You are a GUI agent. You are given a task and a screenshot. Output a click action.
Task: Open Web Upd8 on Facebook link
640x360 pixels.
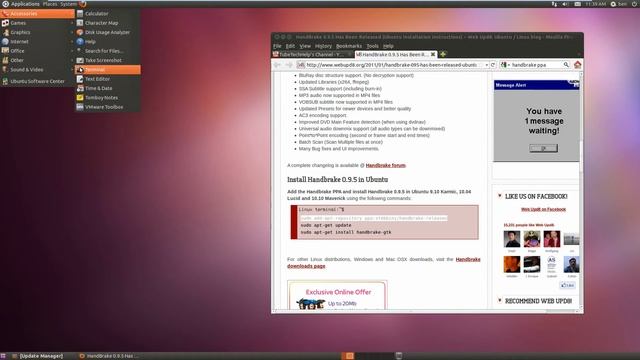[543, 209]
